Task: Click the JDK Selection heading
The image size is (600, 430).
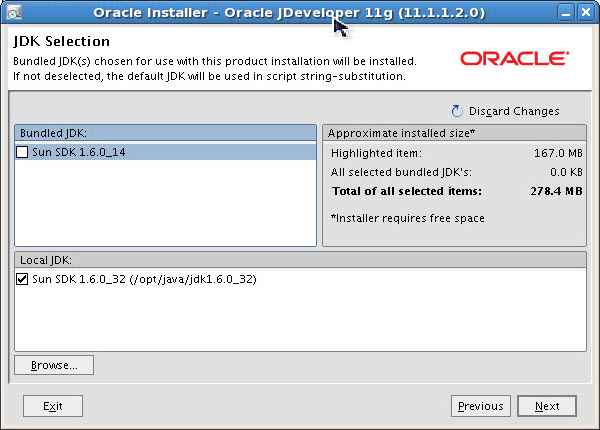Action: click(62, 43)
